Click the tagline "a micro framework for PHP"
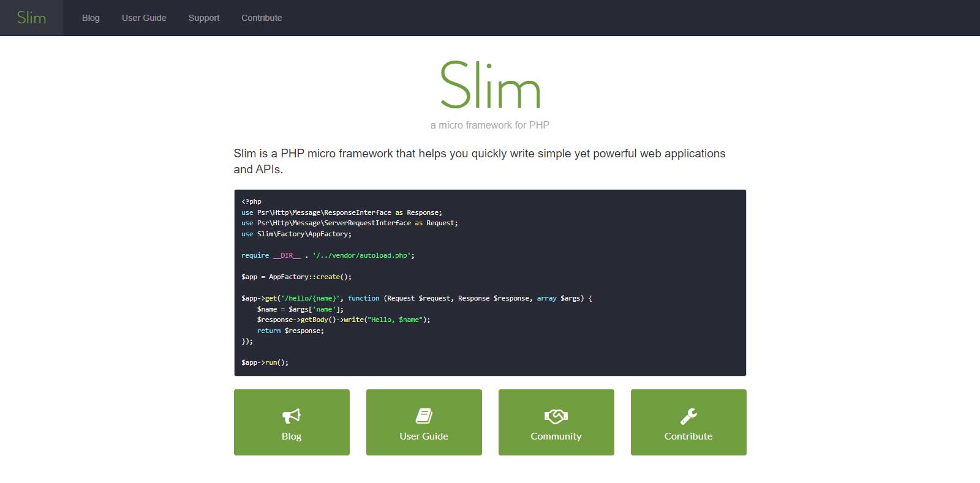This screenshot has width=980, height=483. (x=490, y=125)
